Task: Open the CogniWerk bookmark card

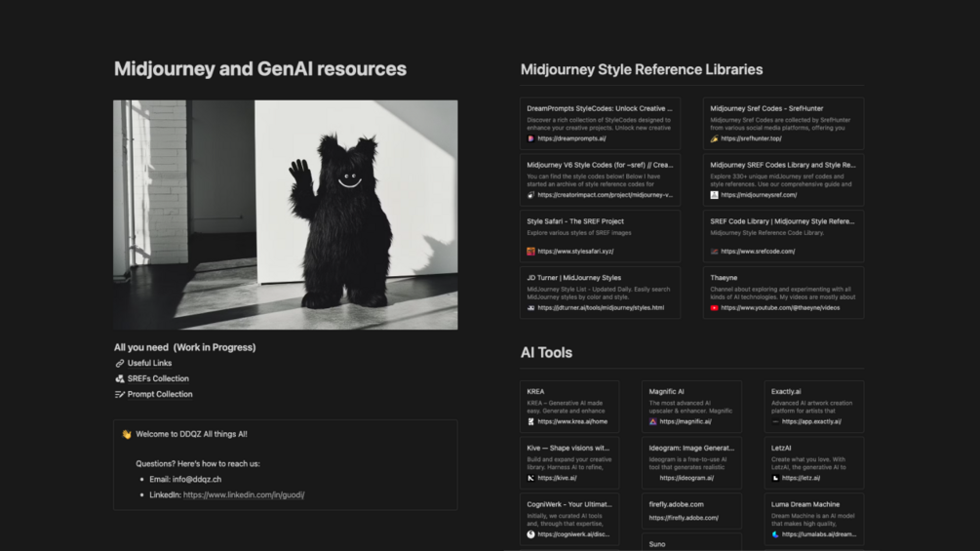Action: pyautogui.click(x=569, y=519)
